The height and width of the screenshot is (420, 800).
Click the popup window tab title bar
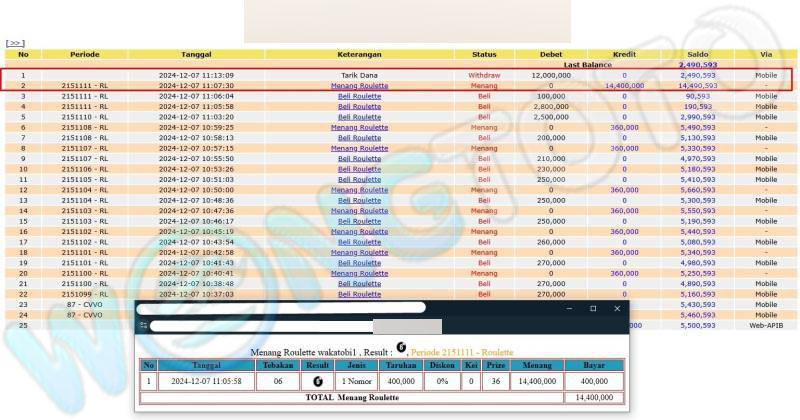point(280,308)
